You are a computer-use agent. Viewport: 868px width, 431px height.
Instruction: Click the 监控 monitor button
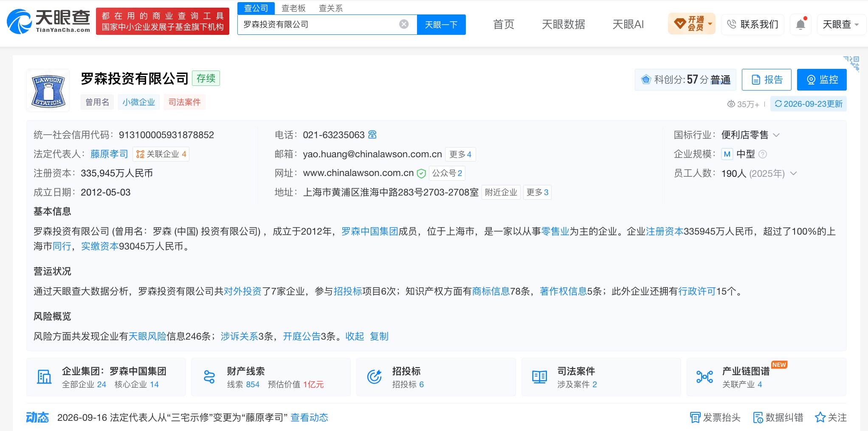click(x=822, y=79)
